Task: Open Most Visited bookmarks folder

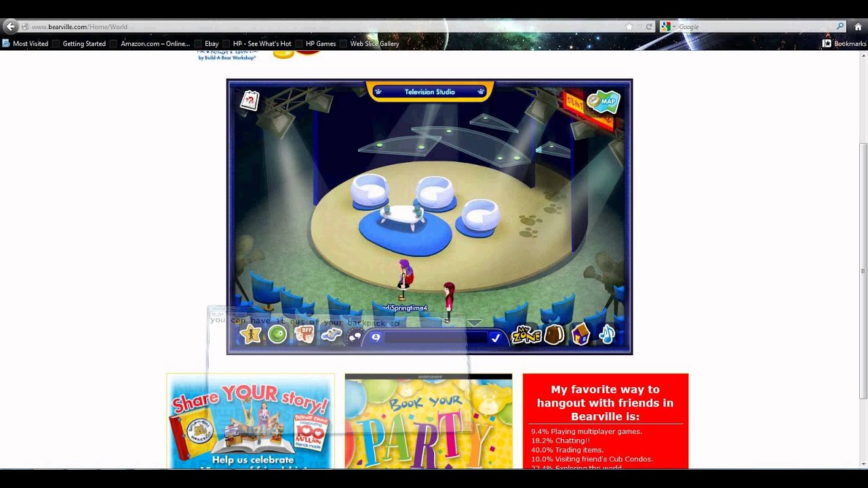Action: [x=25, y=43]
